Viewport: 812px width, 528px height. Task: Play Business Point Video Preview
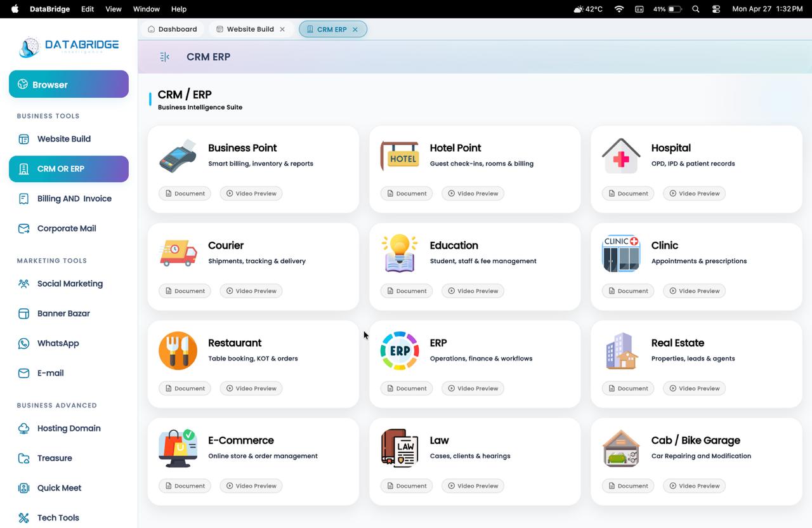tap(251, 194)
